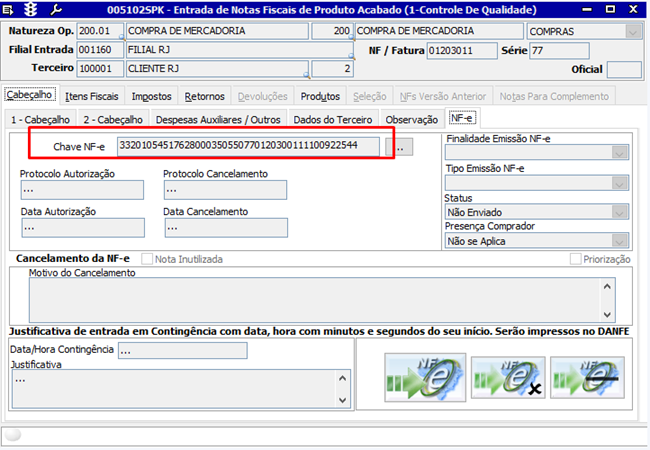Focus the Data Cancelamento field

pos(226,228)
